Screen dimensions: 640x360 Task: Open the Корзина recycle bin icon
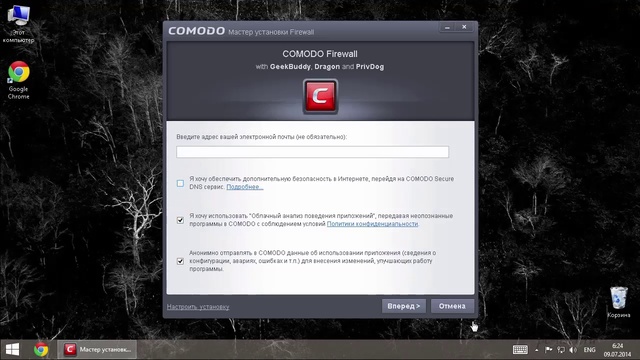pos(618,302)
